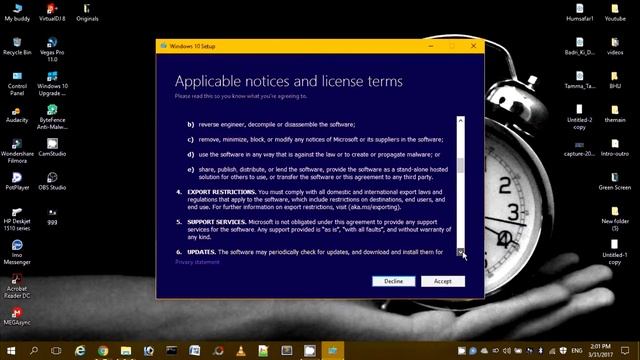640x360 pixels.
Task: Open Task View from the taskbar
Action: point(56,351)
